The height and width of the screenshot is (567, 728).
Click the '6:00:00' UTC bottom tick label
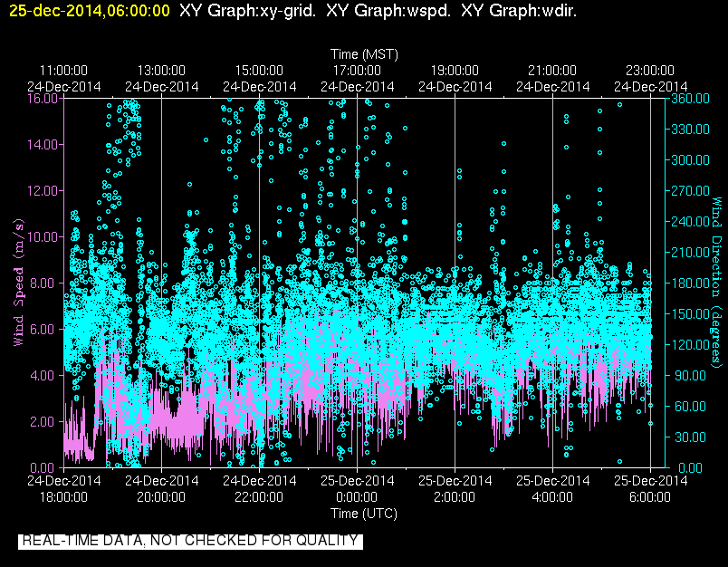coord(650,497)
